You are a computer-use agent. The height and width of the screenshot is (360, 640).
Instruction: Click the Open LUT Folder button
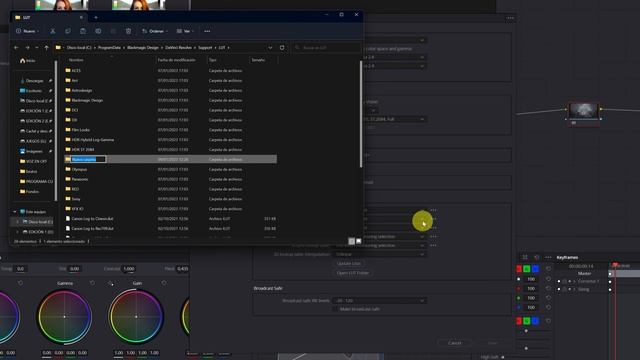(353, 273)
